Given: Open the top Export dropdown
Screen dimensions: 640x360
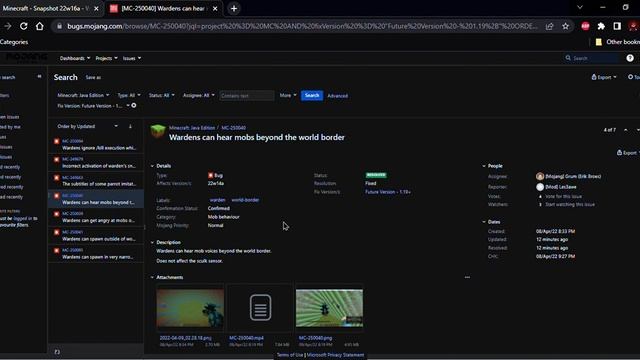Looking at the screenshot, I should pos(604,77).
